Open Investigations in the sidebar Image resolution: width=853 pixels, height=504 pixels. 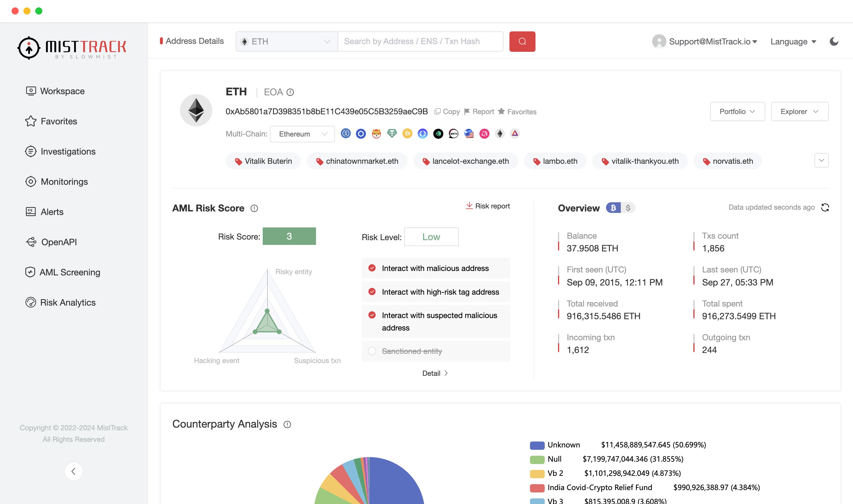point(68,152)
